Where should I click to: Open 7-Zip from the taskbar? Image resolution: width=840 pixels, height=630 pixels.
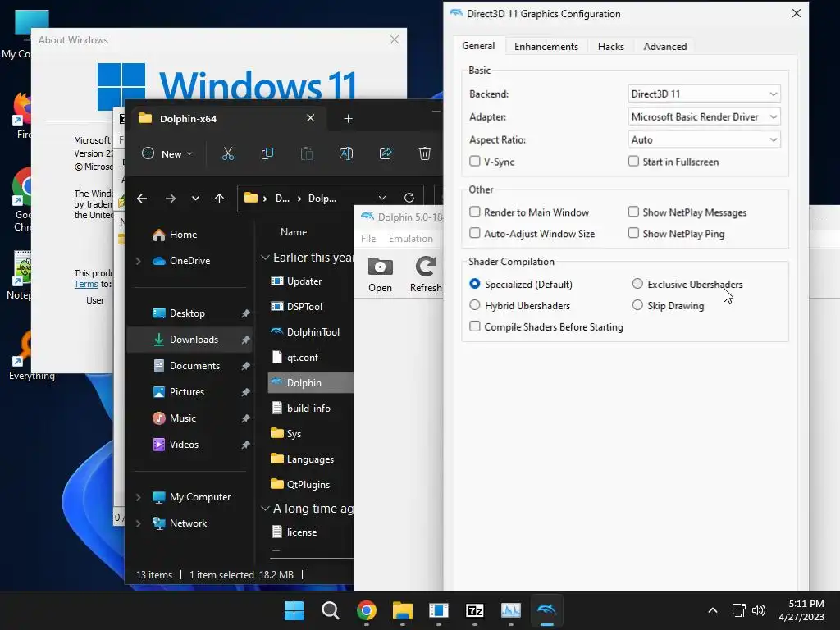[x=475, y=610]
